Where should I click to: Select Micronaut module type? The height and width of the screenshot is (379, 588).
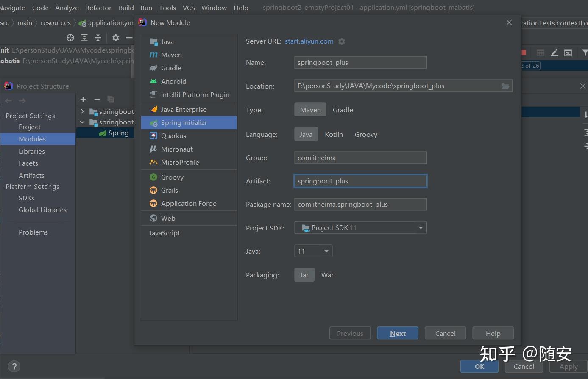click(x=189, y=149)
